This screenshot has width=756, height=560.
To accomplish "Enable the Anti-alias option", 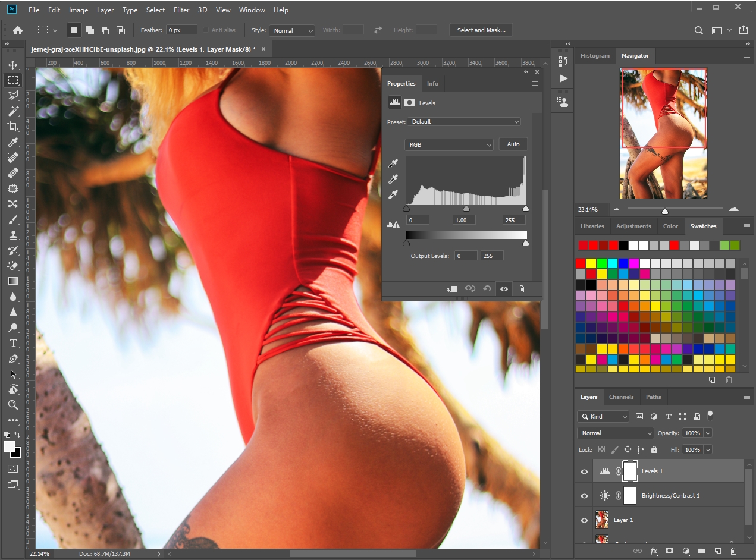I will tap(206, 30).
